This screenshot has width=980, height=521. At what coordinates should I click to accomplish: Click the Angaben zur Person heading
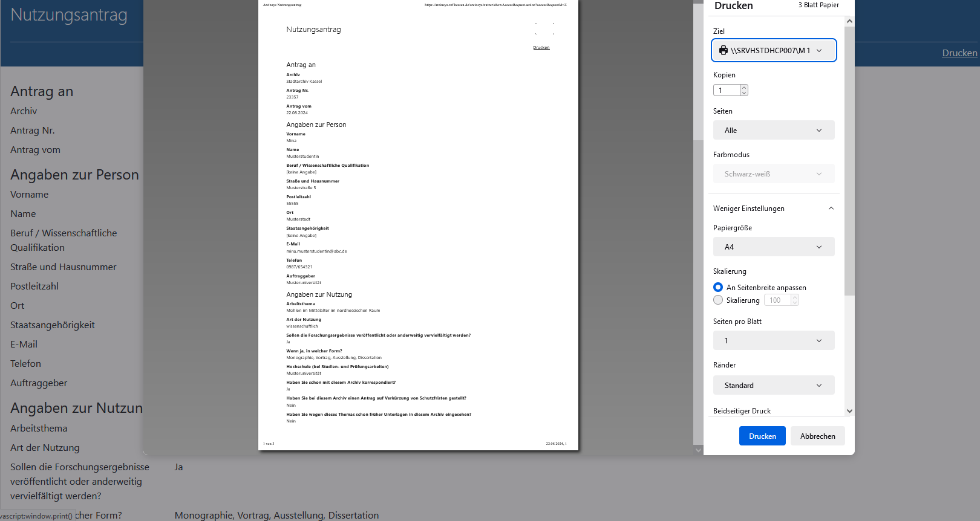point(74,175)
